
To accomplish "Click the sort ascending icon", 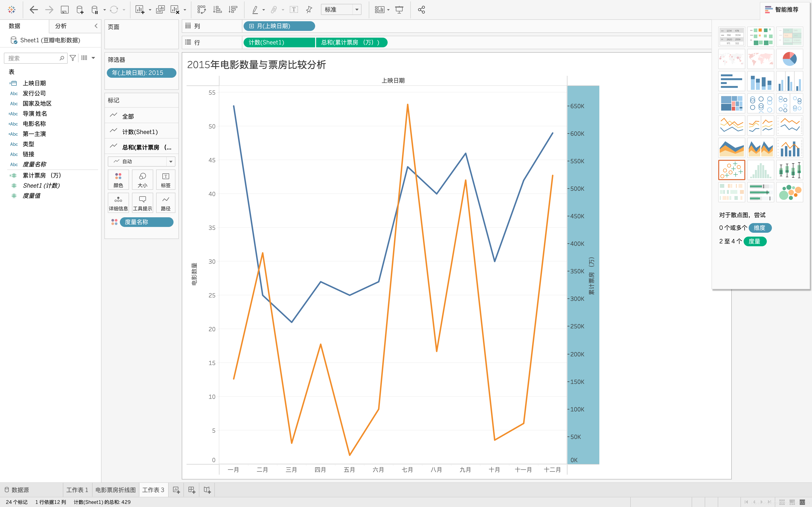I will pos(217,10).
